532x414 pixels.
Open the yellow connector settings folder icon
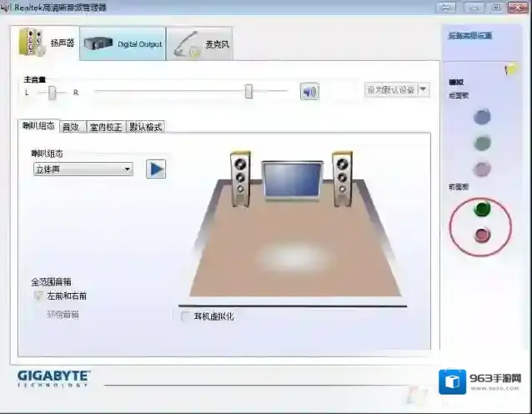(x=511, y=70)
